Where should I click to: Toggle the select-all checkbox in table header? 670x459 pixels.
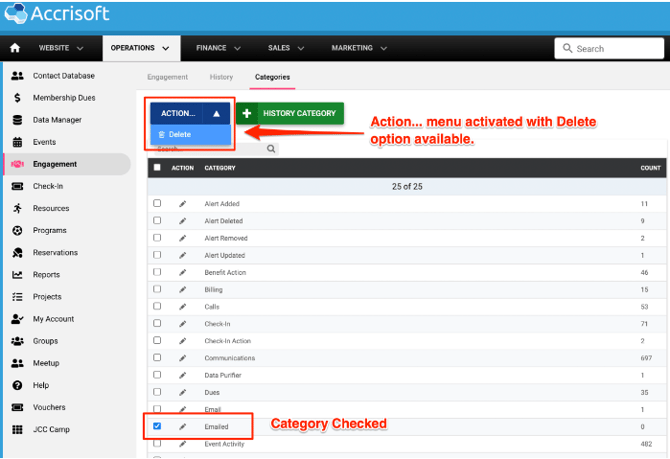(157, 168)
